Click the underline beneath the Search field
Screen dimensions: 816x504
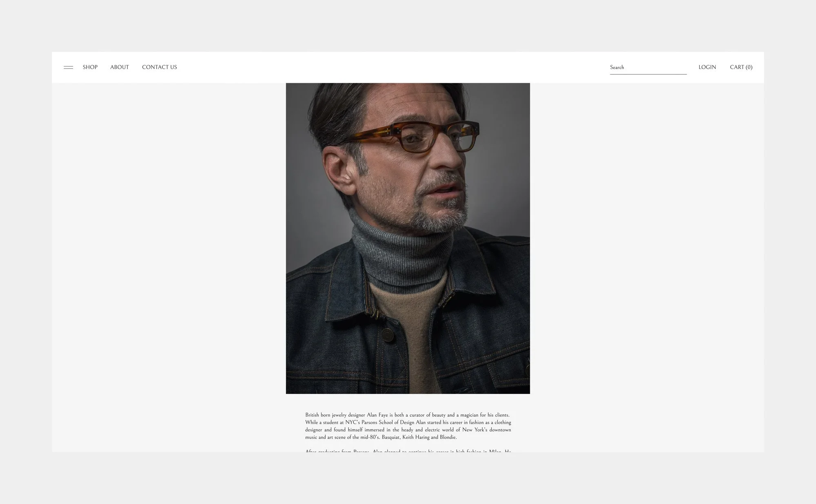pyautogui.click(x=648, y=74)
